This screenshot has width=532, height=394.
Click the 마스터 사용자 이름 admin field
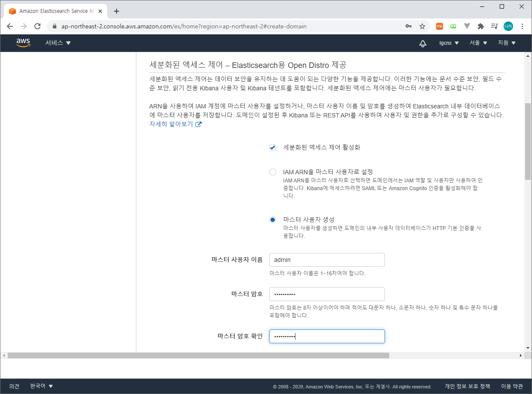tap(327, 260)
